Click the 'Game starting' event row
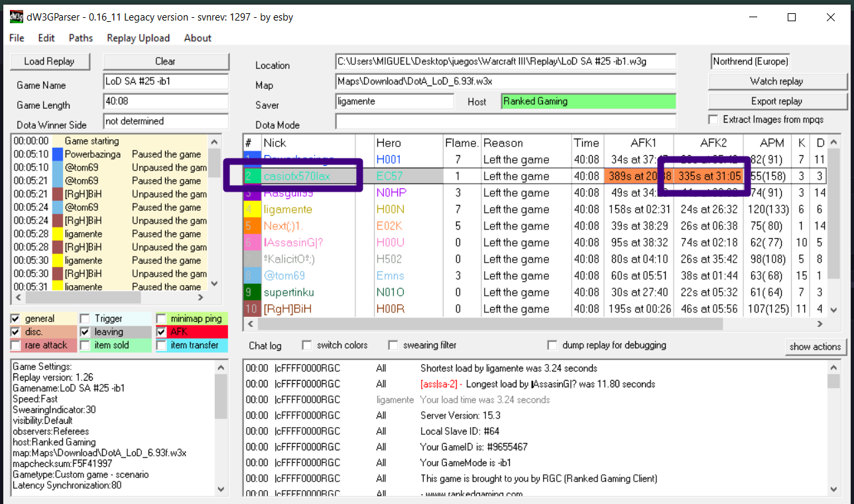 pos(109,141)
